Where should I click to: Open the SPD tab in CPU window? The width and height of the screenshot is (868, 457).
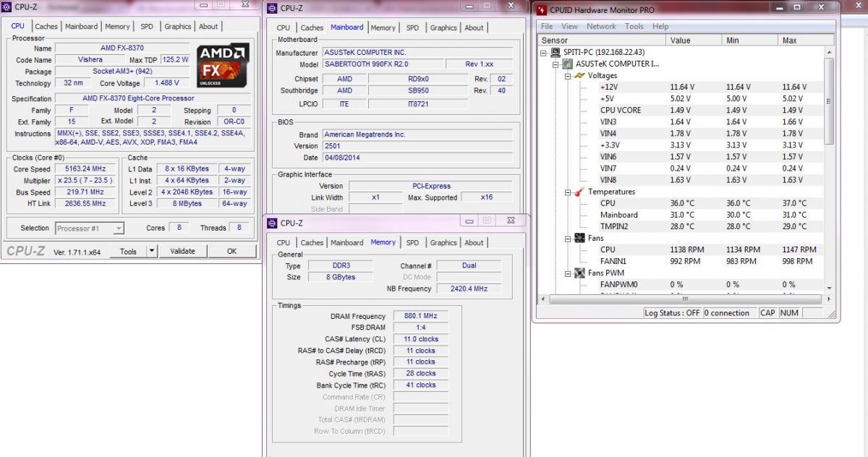(147, 26)
